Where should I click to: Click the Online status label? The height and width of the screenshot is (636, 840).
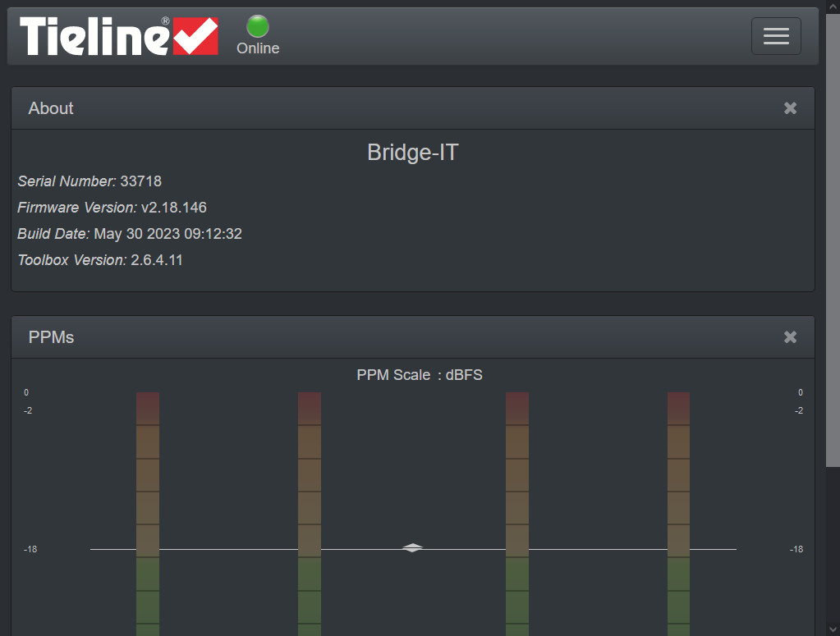pyautogui.click(x=258, y=48)
